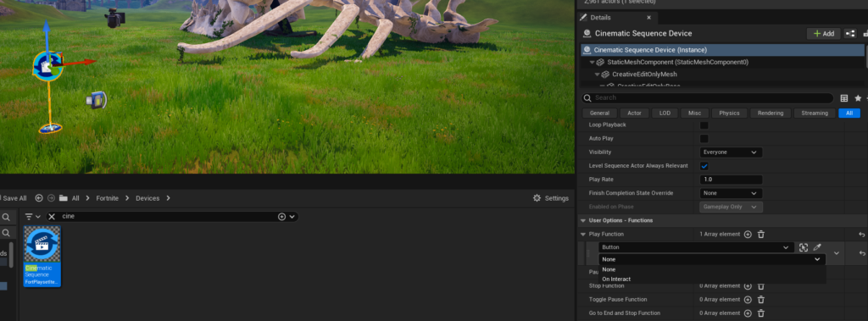Screen dimensions: 868x321
Task: Navigate to All breadcrumb
Action: [75, 198]
